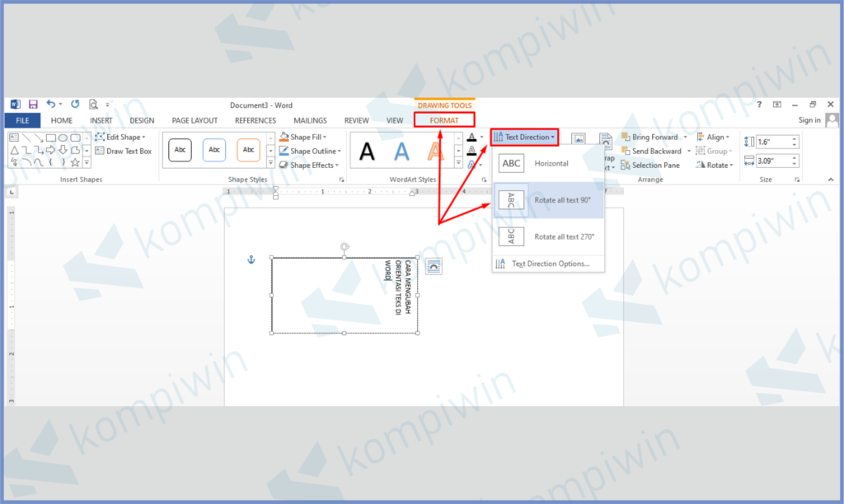Open the FILE tab
Screen dimensions: 844x504
tap(21, 120)
